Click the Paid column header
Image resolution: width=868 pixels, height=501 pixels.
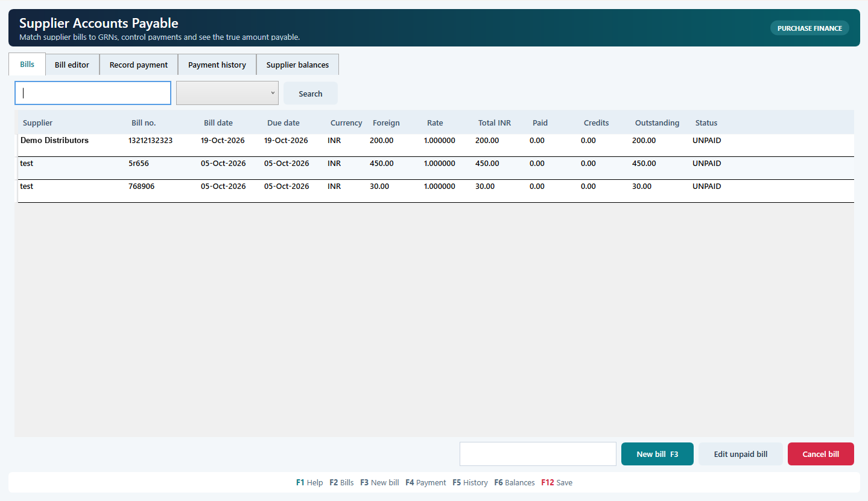click(540, 123)
